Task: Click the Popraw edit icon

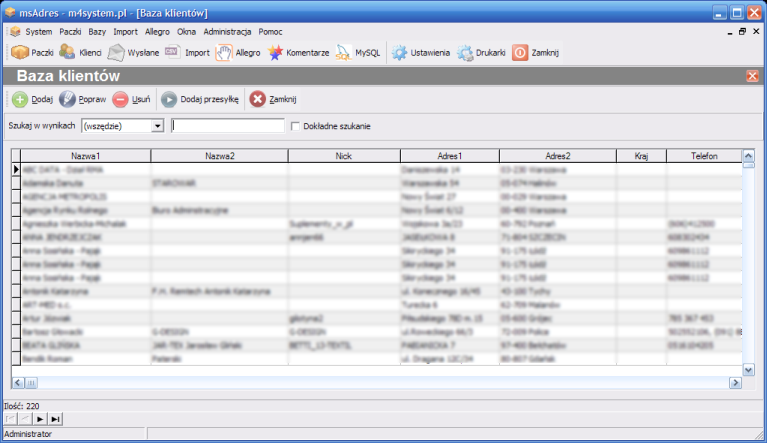Action: 68,99
